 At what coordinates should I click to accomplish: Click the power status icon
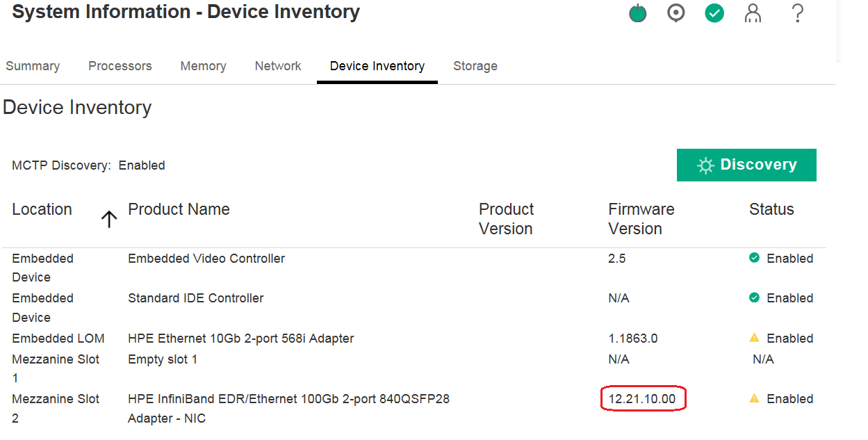[x=637, y=13]
